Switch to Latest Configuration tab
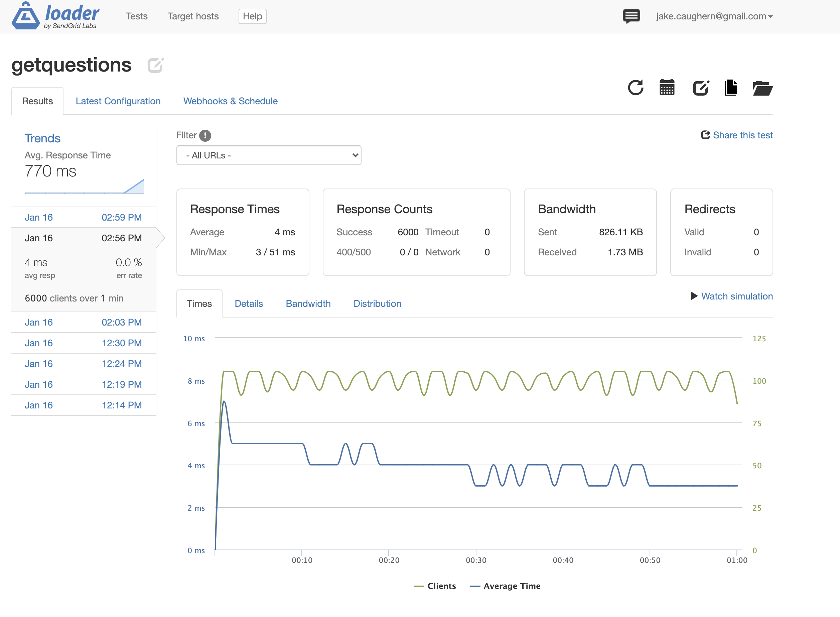The height and width of the screenshot is (617, 840). coord(118,101)
